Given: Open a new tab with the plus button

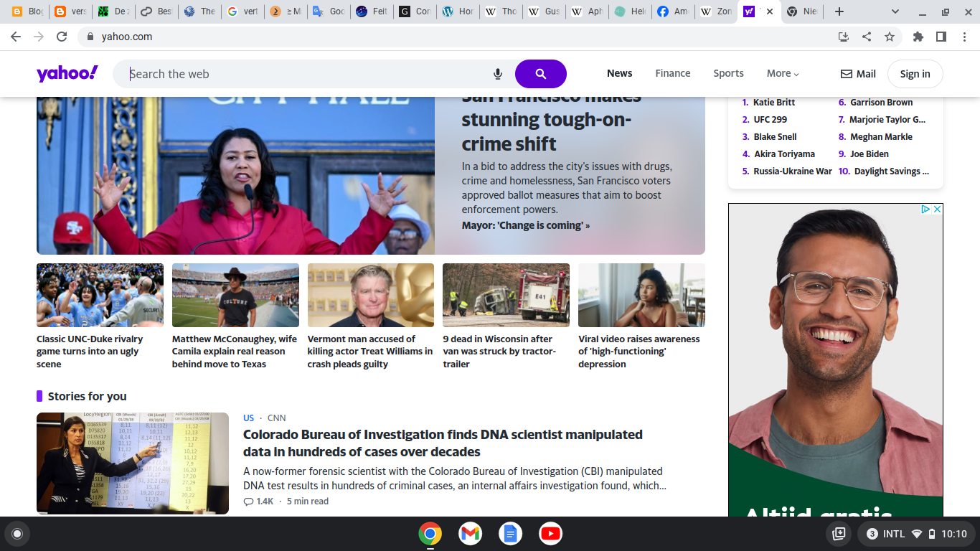Looking at the screenshot, I should coord(839,11).
